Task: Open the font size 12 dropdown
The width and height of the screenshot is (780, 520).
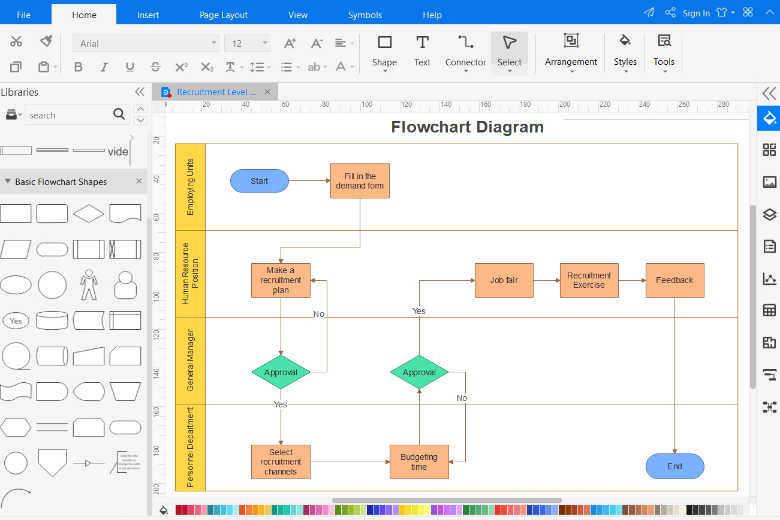Action: 247,43
